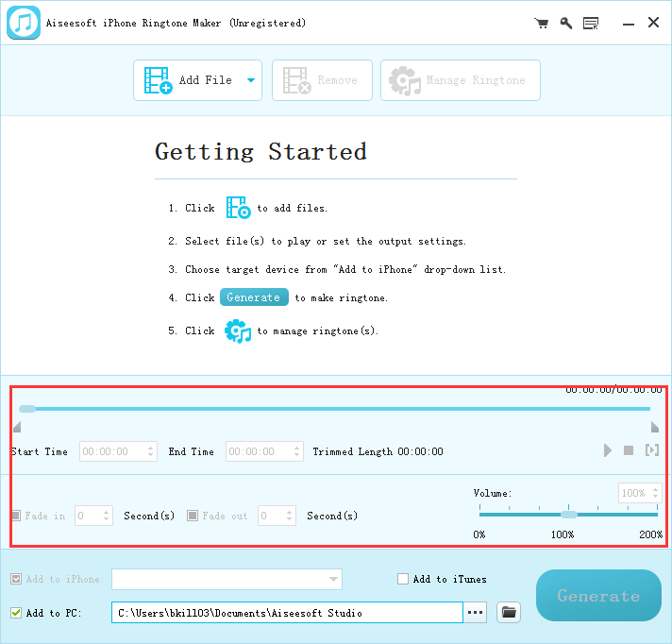Enable the Add to iTunes checkbox
The width and height of the screenshot is (672, 644).
point(403,579)
